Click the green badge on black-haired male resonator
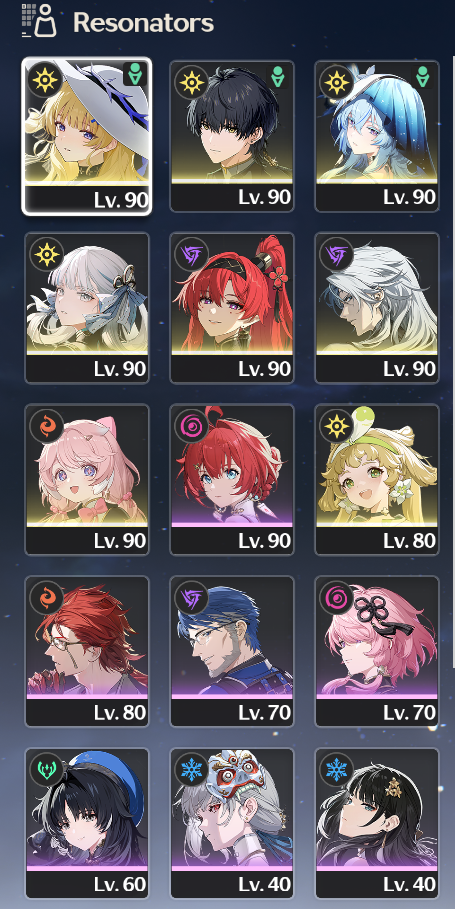The height and width of the screenshot is (909, 455). [x=278, y=77]
